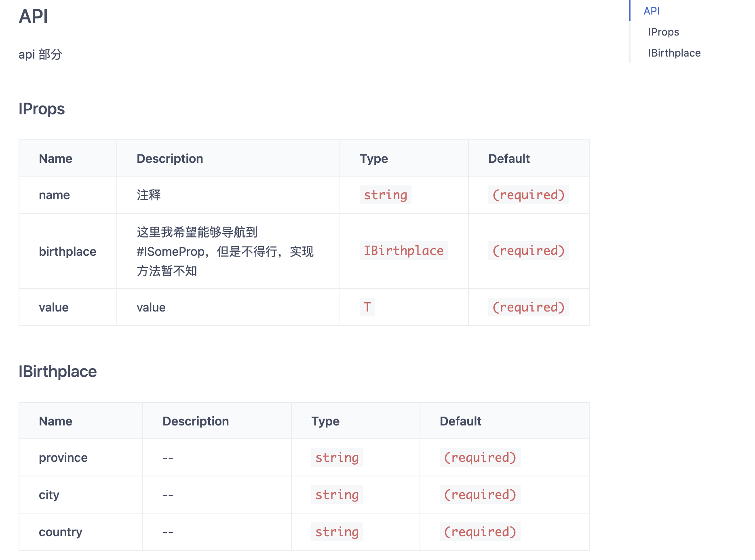This screenshot has height=560, width=755.
Task: Select the province cell in the IBirthplace table
Action: [63, 457]
